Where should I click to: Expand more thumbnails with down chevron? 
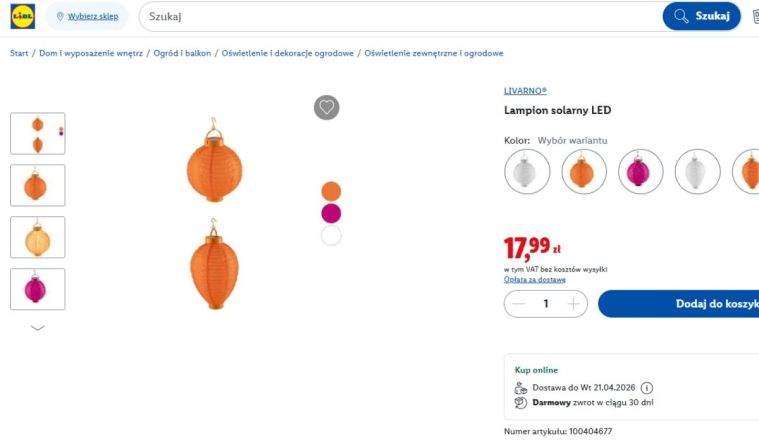38,328
